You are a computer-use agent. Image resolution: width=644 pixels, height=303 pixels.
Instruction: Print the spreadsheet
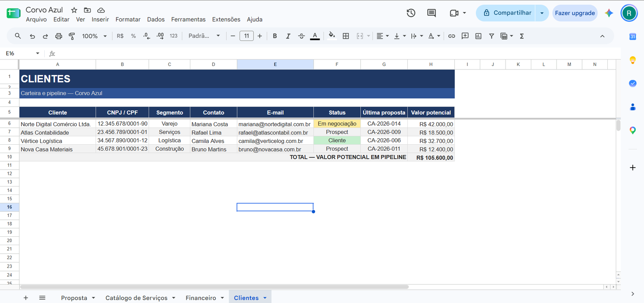[x=59, y=36]
